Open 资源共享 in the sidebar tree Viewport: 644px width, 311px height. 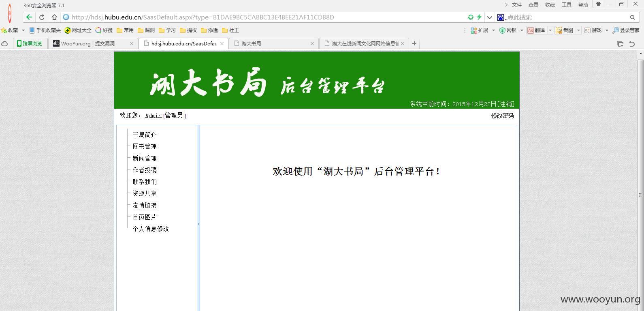[x=145, y=193]
